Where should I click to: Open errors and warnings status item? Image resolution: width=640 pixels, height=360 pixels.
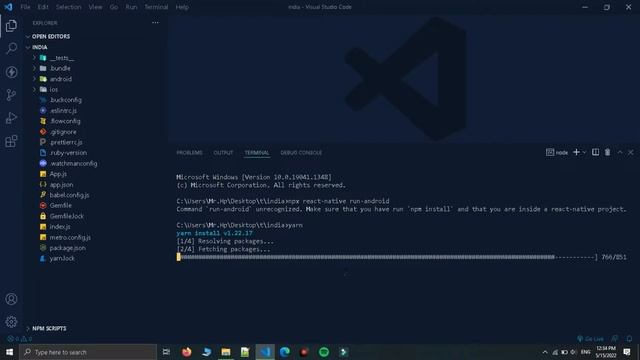19,339
